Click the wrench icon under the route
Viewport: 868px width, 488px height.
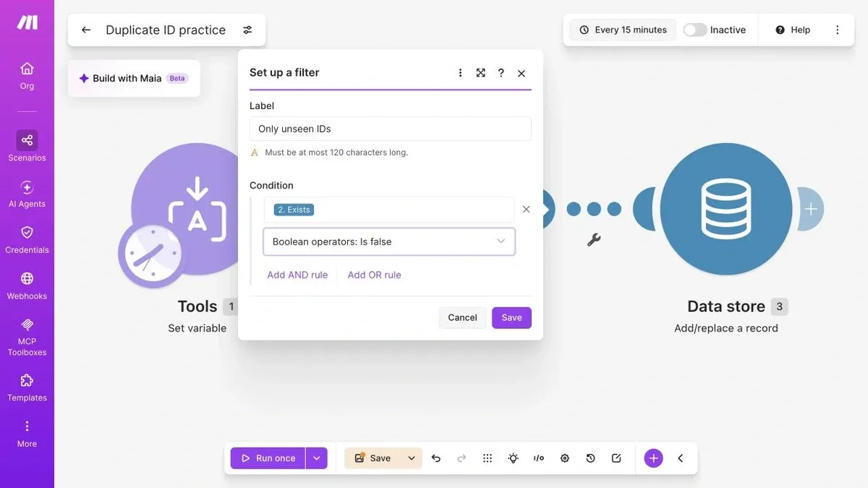[594, 240]
